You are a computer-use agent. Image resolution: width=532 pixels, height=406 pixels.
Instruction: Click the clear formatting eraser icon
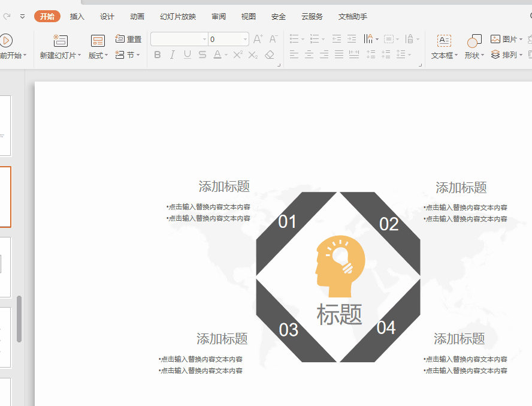(270, 55)
